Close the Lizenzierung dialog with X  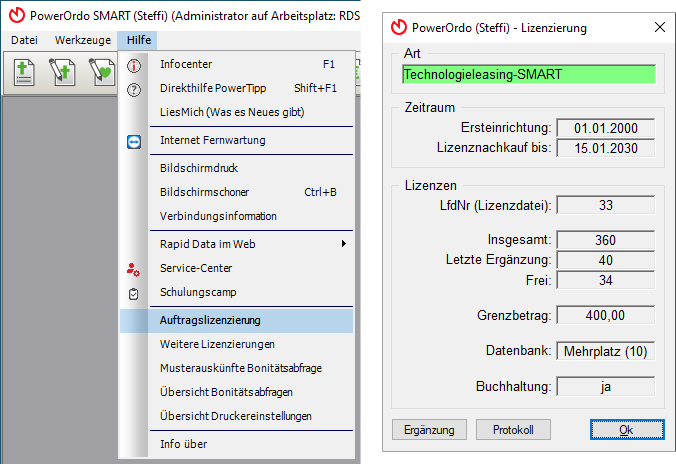(659, 27)
